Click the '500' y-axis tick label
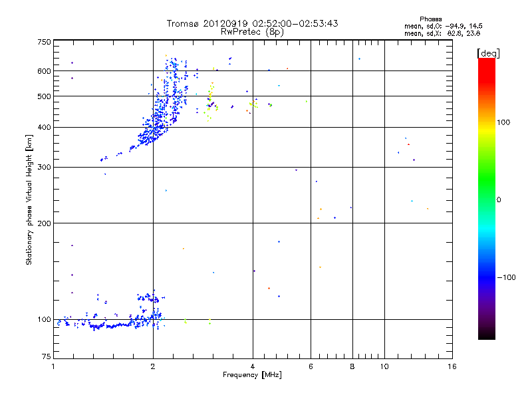The image size is (532, 399). tap(44, 96)
